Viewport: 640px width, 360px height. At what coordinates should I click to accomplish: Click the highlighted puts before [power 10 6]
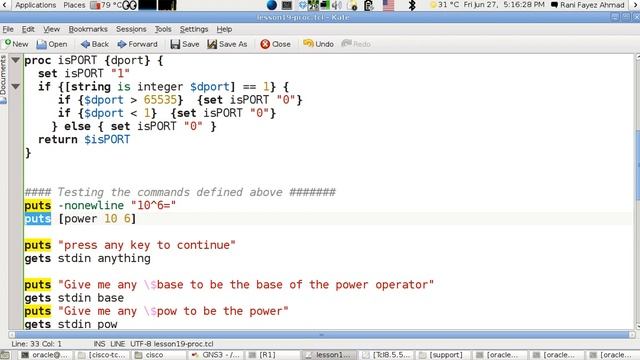(x=38, y=219)
